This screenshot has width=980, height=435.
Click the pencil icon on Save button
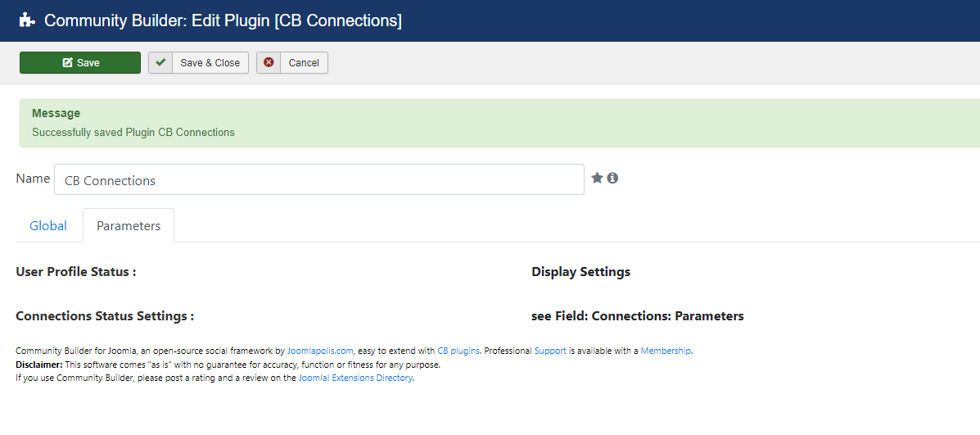[67, 62]
